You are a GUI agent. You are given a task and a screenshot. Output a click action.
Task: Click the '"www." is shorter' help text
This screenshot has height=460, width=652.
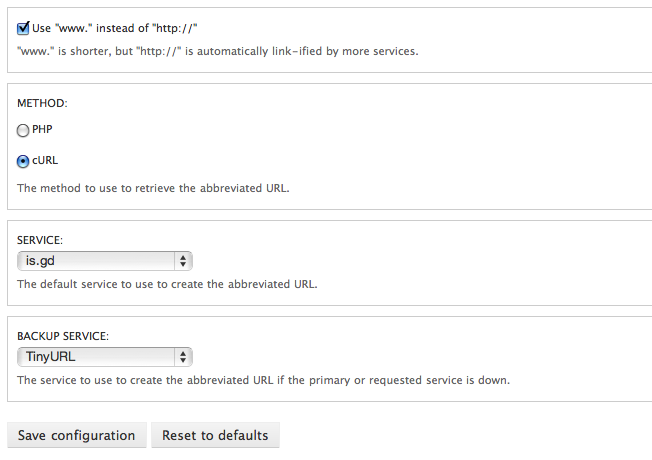218,51
